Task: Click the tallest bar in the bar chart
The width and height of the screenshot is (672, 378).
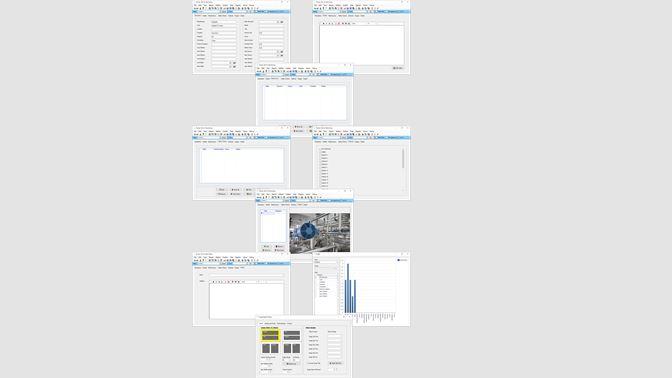Action: (348, 288)
